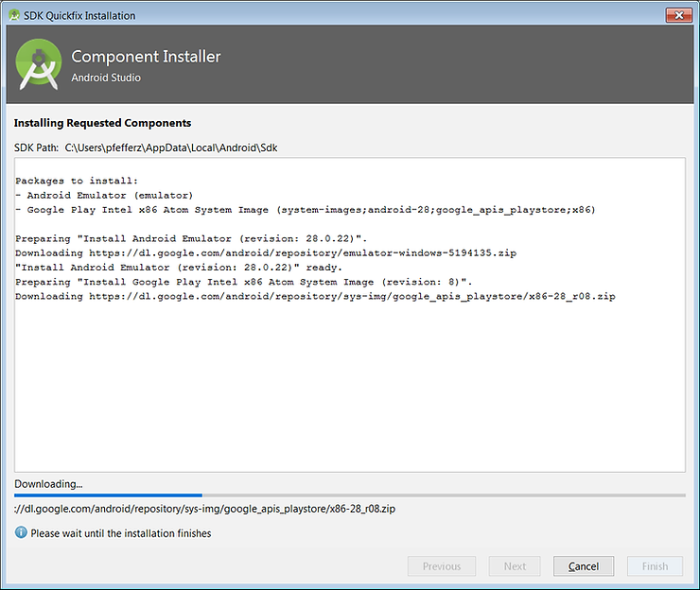Click the disabled Finish button
This screenshot has width=700, height=590.
655,566
